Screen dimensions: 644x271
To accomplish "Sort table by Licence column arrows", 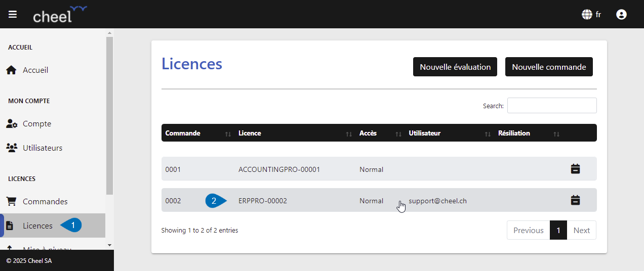I will click(349, 134).
